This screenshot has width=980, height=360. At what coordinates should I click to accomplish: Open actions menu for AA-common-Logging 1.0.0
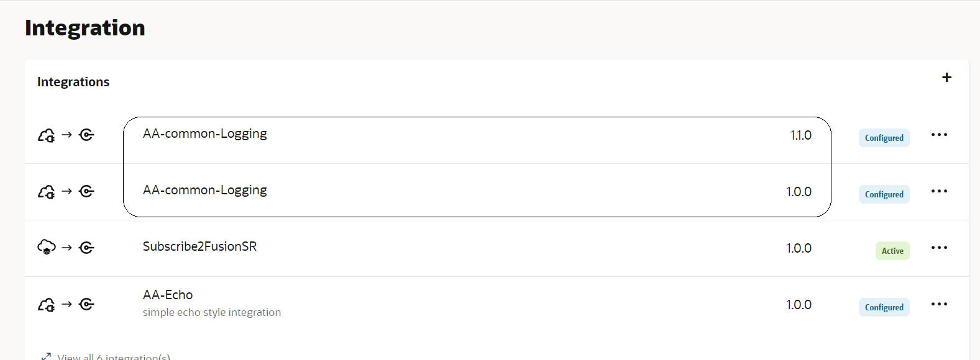pos(939,191)
